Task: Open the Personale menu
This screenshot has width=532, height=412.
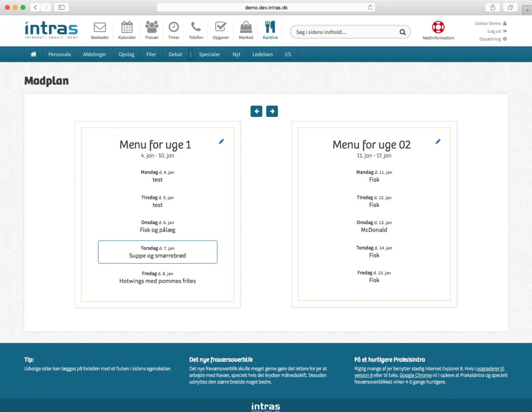Action: point(59,54)
